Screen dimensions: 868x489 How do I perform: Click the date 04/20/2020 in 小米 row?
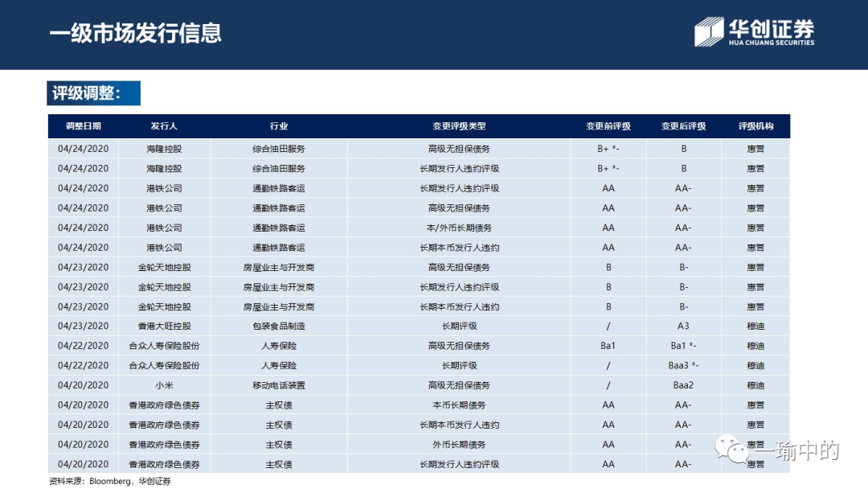click(x=83, y=385)
